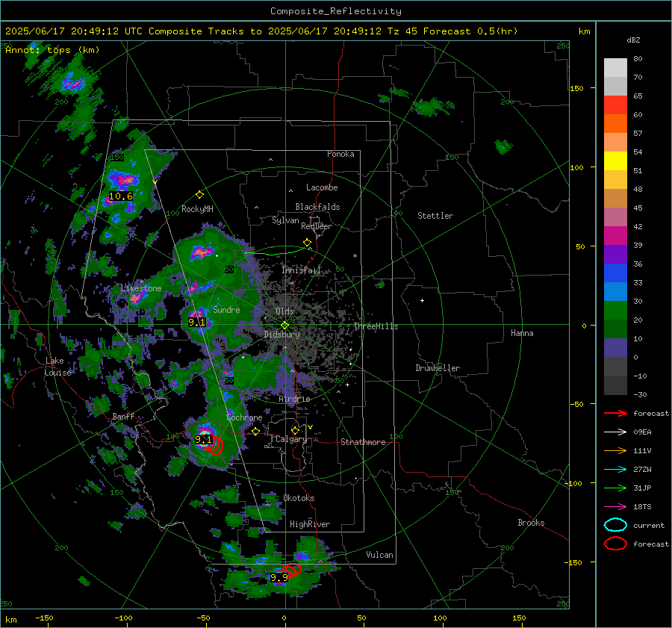Select the HighRiver town label
The width and height of the screenshot is (672, 628).
[310, 524]
